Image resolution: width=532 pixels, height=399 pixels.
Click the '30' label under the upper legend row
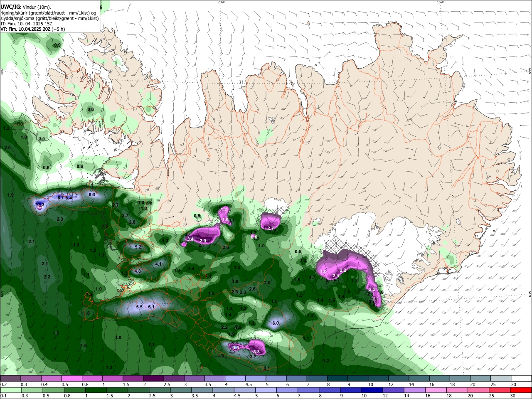513,384
